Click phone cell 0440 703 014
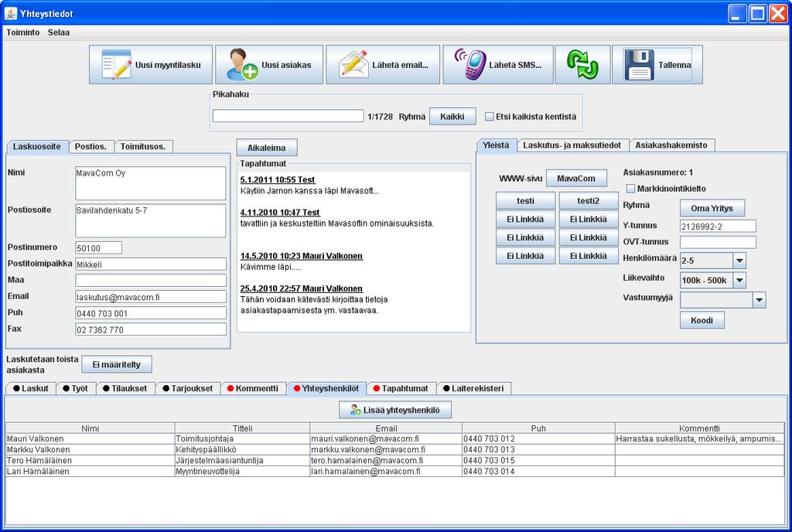The height and width of the screenshot is (532, 792). 538,472
